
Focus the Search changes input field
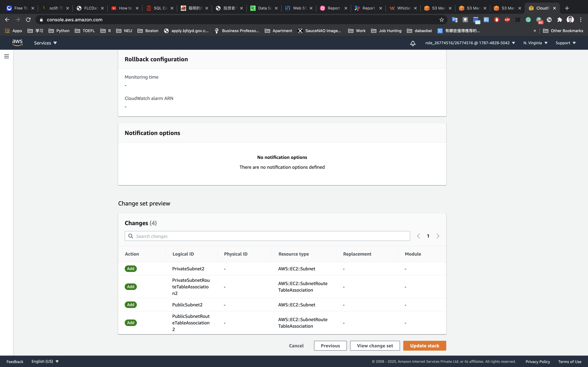(x=267, y=236)
